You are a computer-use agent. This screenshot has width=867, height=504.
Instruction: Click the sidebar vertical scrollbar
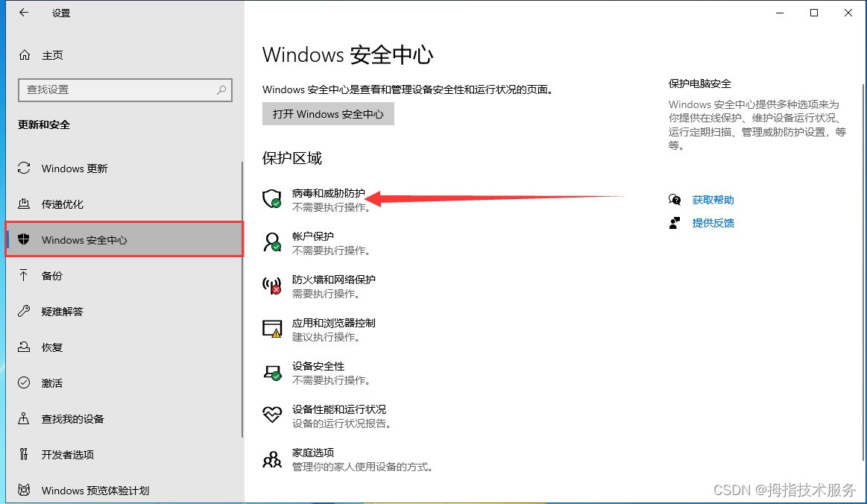[x=242, y=299]
